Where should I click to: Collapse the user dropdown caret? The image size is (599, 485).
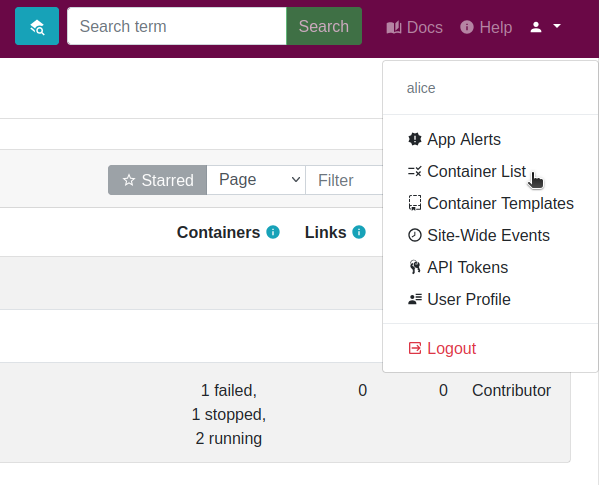click(557, 26)
